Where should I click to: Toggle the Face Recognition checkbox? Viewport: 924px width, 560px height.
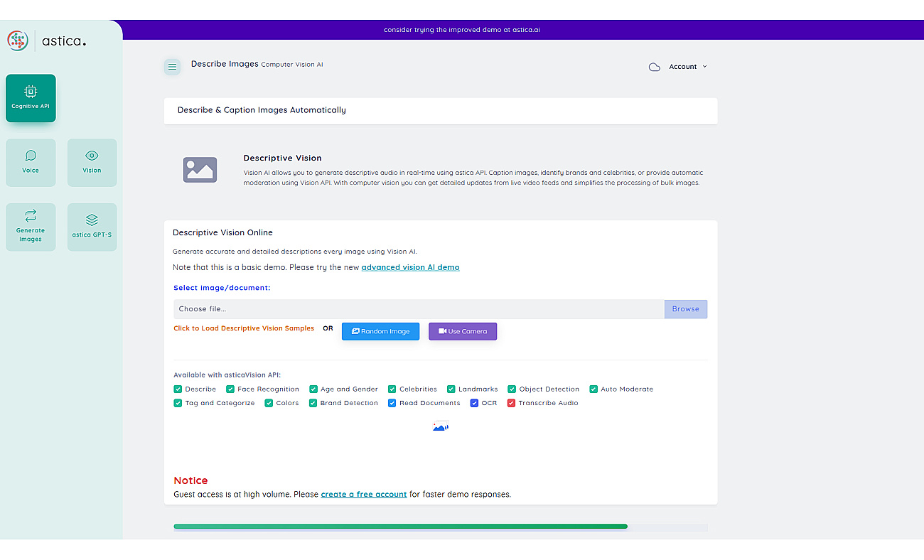tap(230, 389)
